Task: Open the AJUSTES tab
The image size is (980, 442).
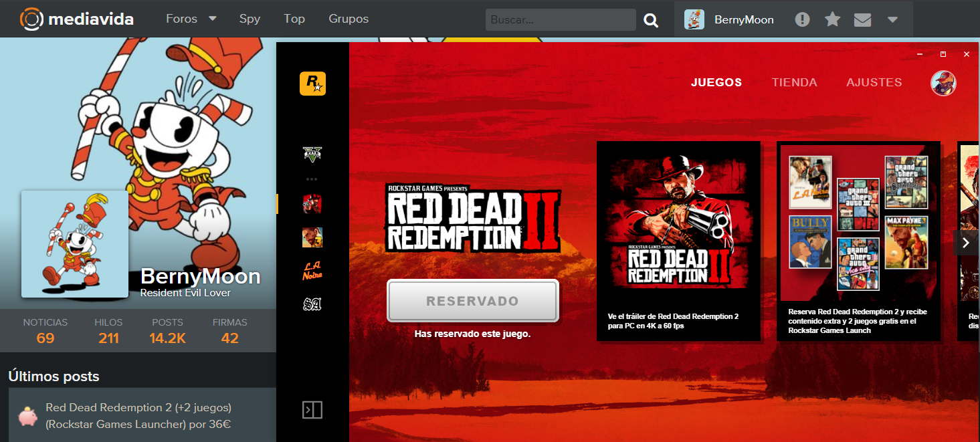Action: coord(874,83)
